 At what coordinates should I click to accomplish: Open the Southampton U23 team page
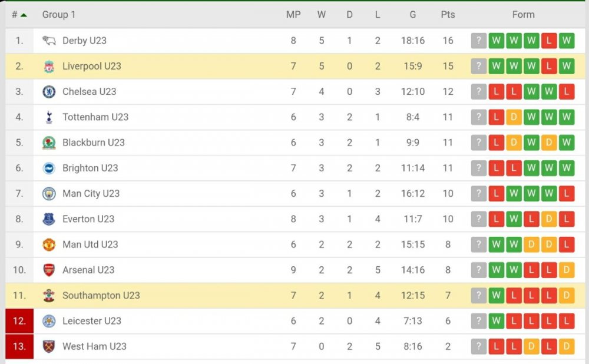coord(101,295)
